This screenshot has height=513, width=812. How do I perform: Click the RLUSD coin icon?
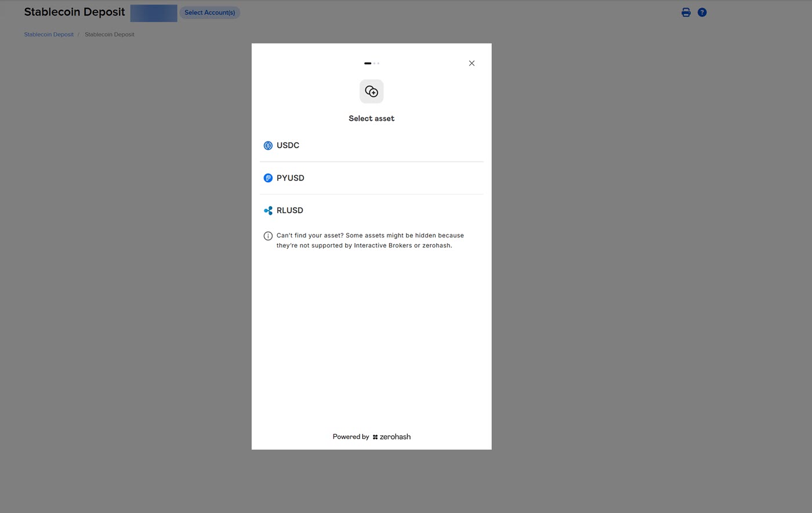click(268, 211)
